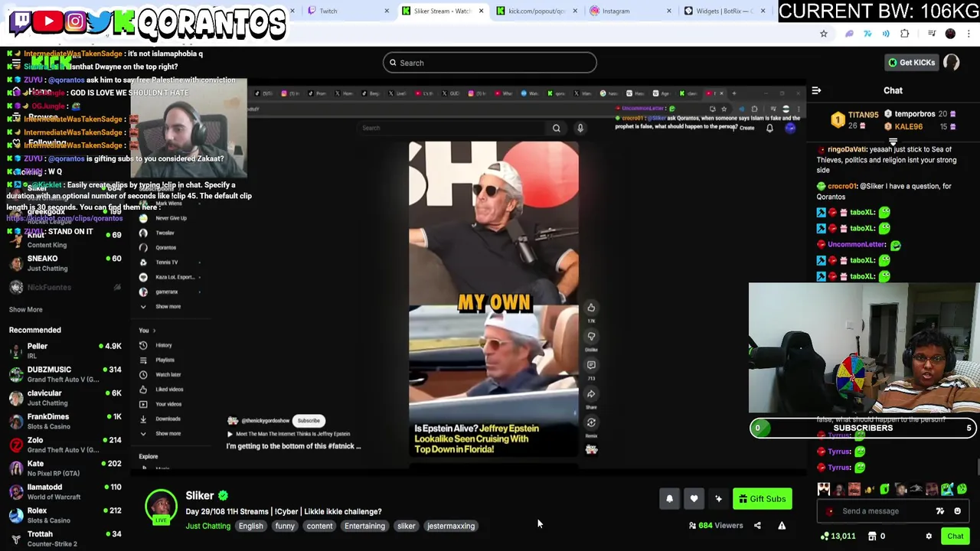The image size is (980, 551).
Task: Click the green Gift Subs button
Action: (x=763, y=499)
